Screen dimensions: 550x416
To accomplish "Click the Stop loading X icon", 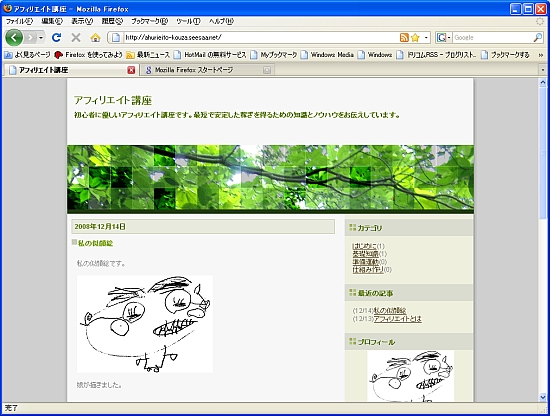I will click(x=76, y=37).
